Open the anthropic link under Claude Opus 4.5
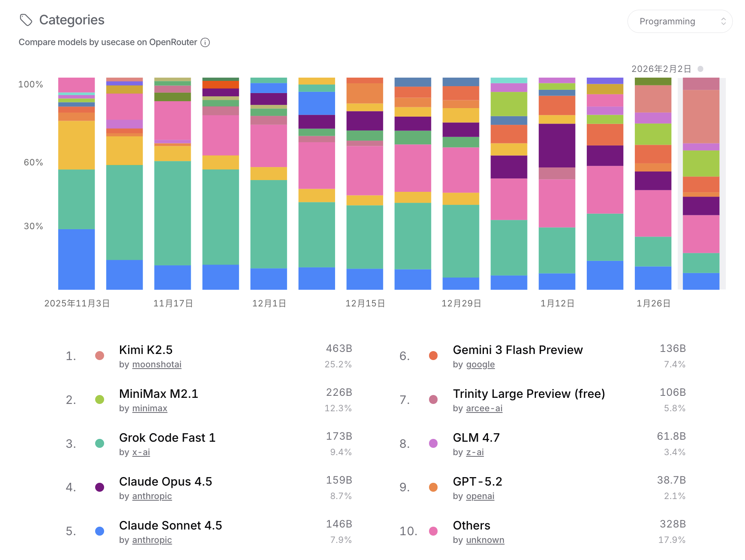 pos(152,496)
